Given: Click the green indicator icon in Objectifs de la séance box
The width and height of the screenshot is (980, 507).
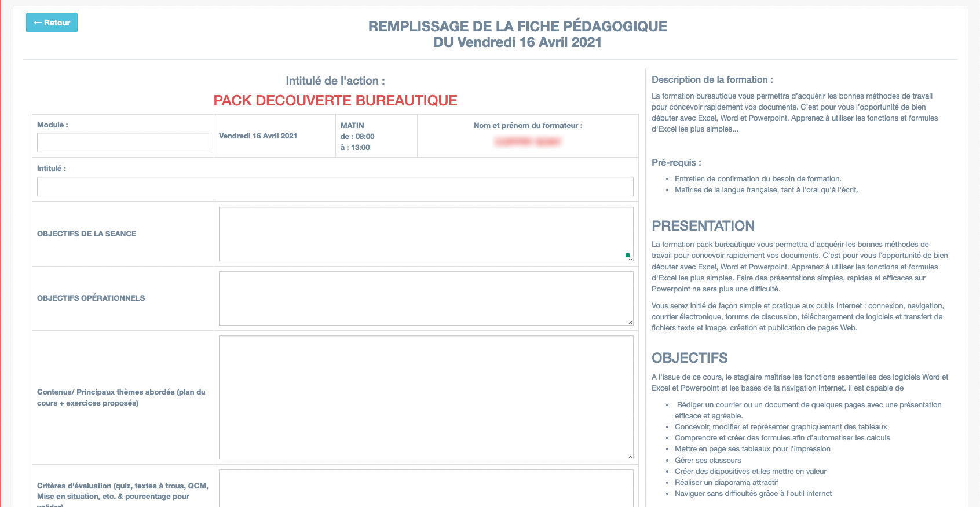Looking at the screenshot, I should [x=627, y=255].
